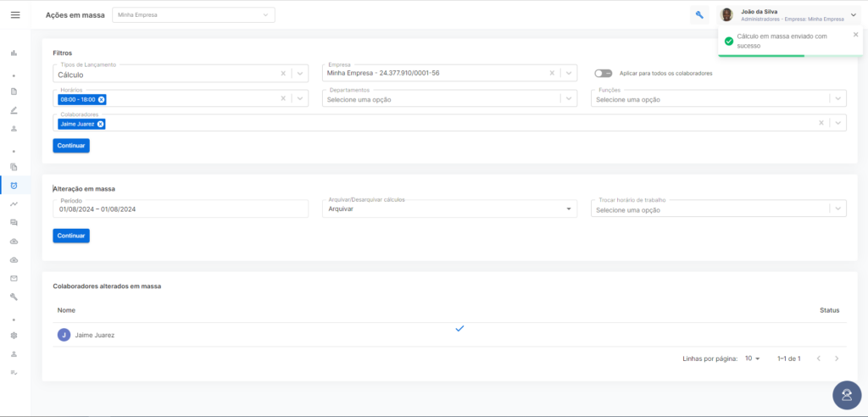Open the chat messages sidebar icon

14,223
